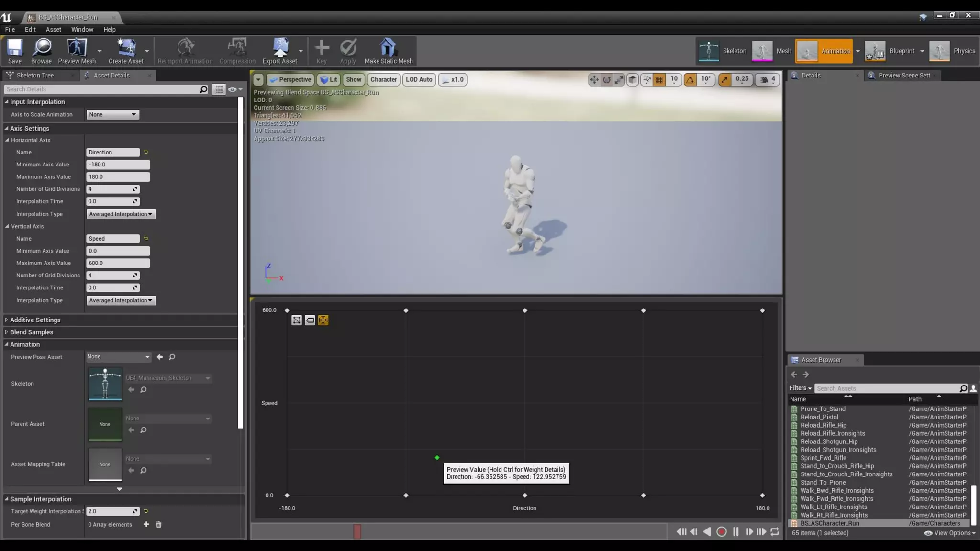Open View Options in Asset Browser
Screen dimensions: 980x551
950,533
